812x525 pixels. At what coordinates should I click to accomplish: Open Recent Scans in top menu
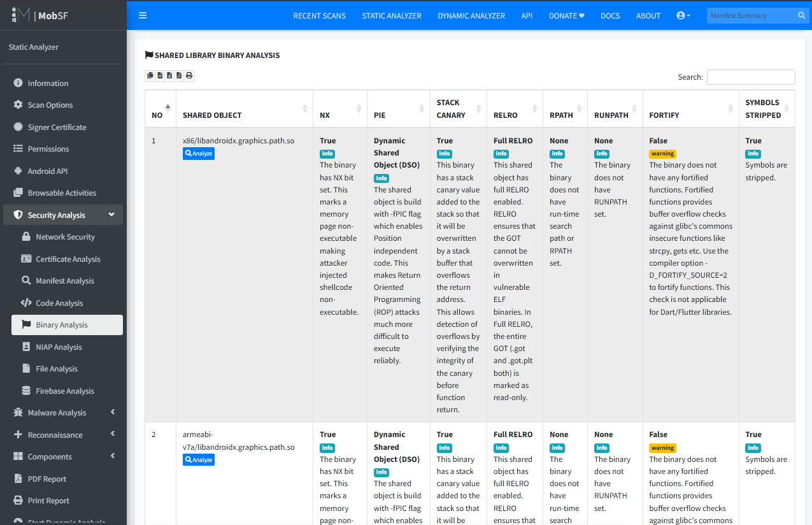(x=319, y=16)
